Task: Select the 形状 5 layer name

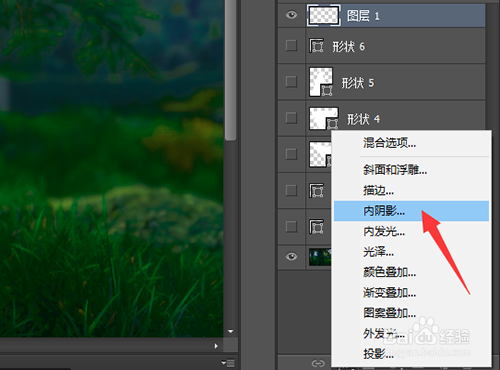Action: tap(358, 83)
